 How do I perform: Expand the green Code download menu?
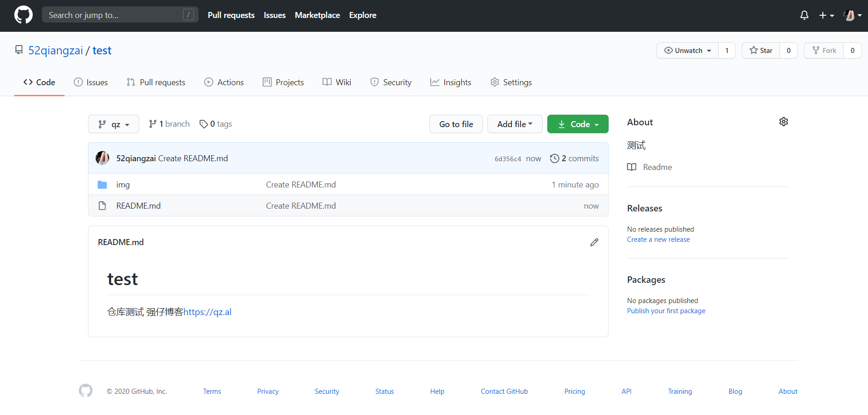578,124
